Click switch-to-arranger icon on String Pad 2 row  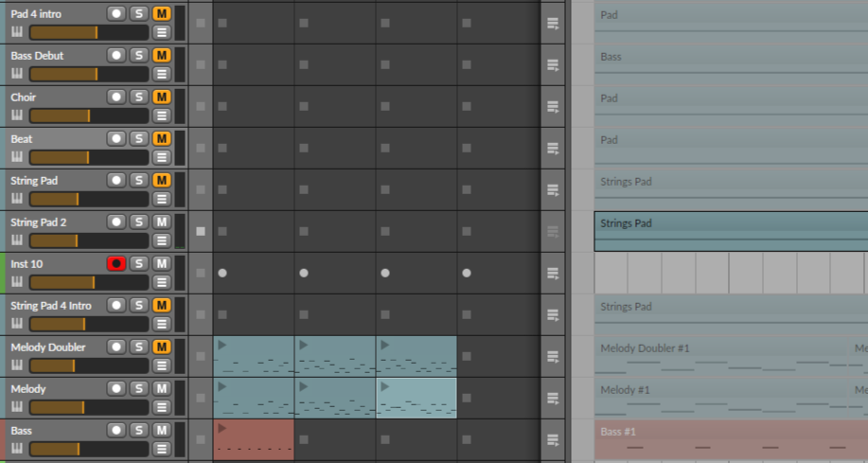pos(553,231)
